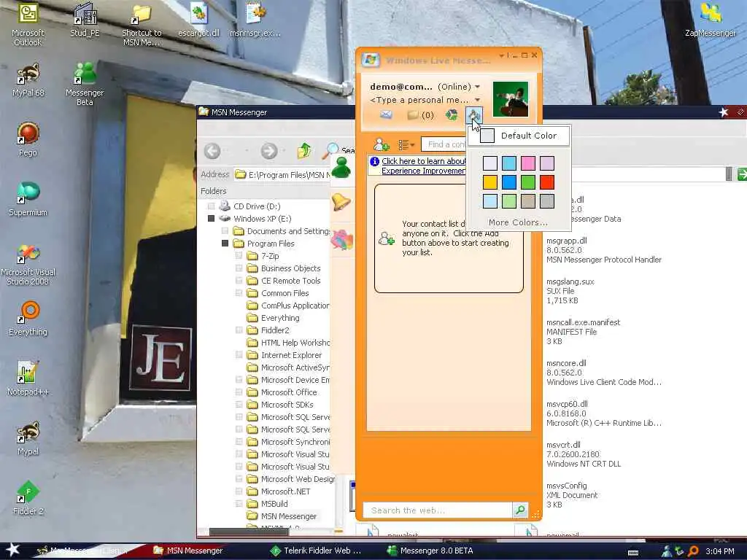
Task: Open the contact list view options dropdown
Action: pos(406,144)
